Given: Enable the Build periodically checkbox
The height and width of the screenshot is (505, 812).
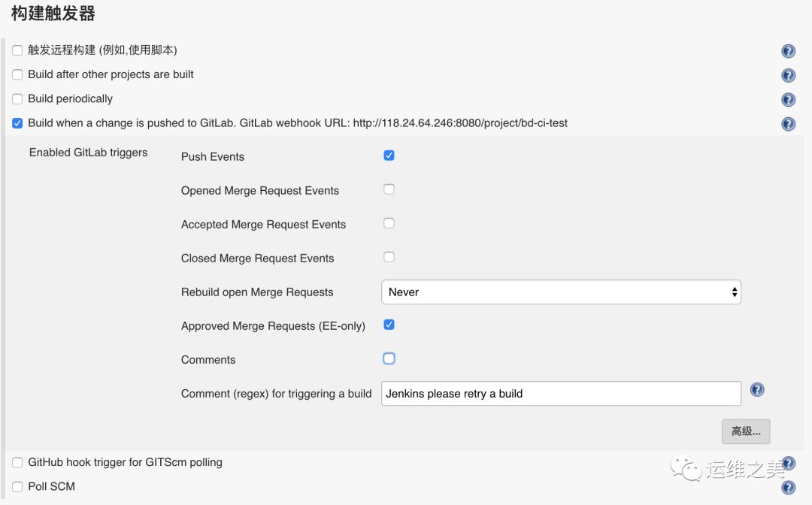Looking at the screenshot, I should click(x=17, y=99).
